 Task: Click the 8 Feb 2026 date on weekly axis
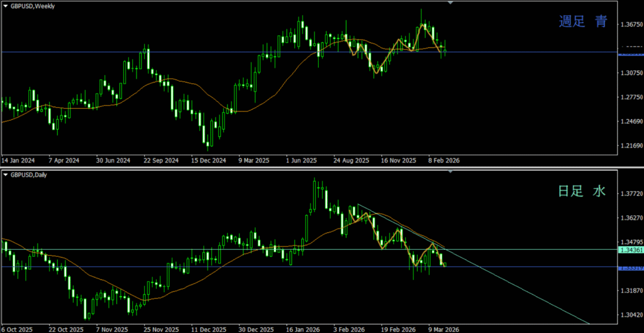[x=442, y=161]
